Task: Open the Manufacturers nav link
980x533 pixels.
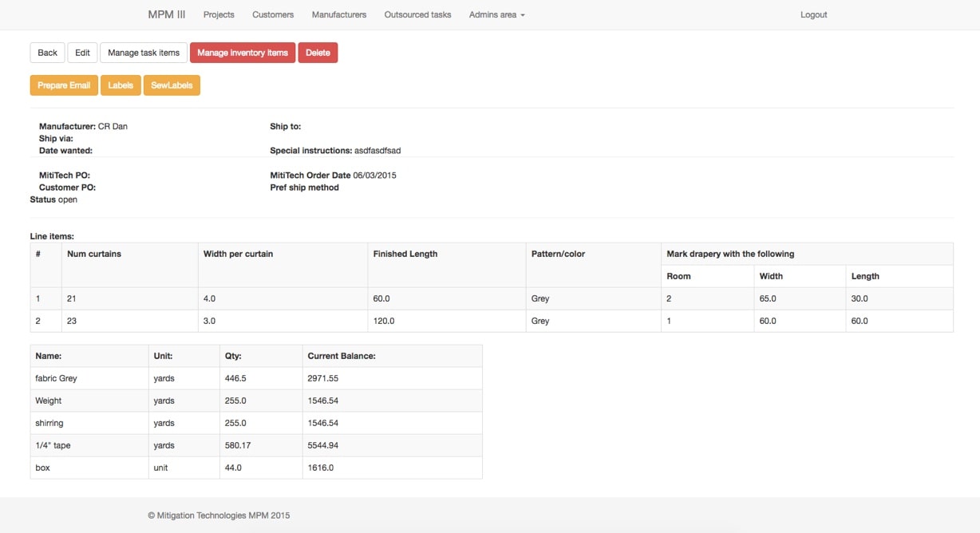Action: 339,14
